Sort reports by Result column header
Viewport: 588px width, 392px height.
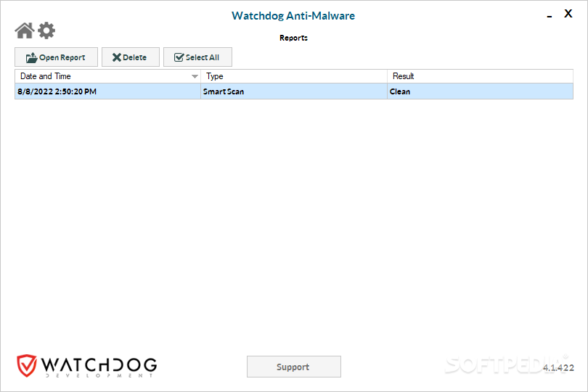[480, 76]
